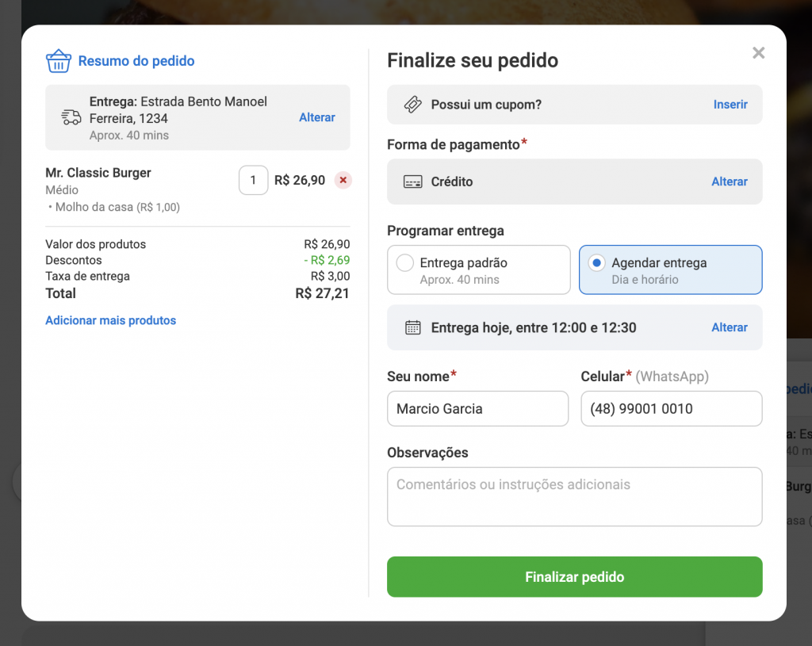Close the Finalize seu pedido dialog
812x646 pixels.
tap(758, 52)
